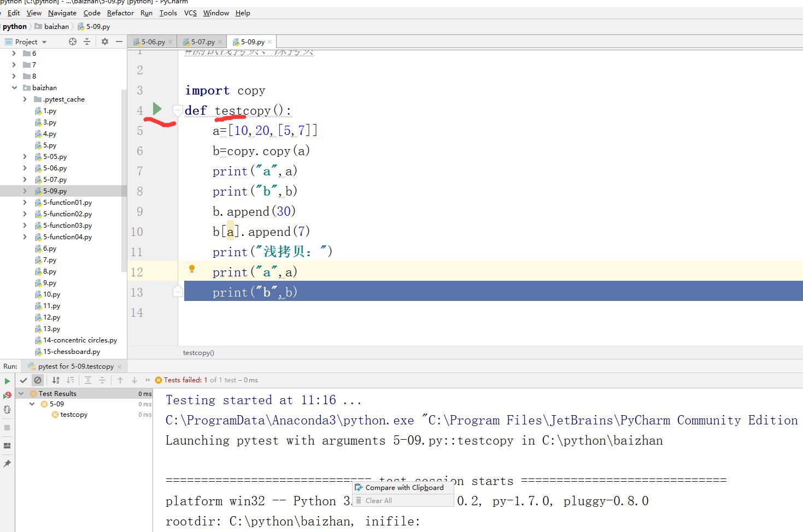Expand folder 8 in project tree
Image resolution: width=803 pixels, height=532 pixels.
coord(14,76)
